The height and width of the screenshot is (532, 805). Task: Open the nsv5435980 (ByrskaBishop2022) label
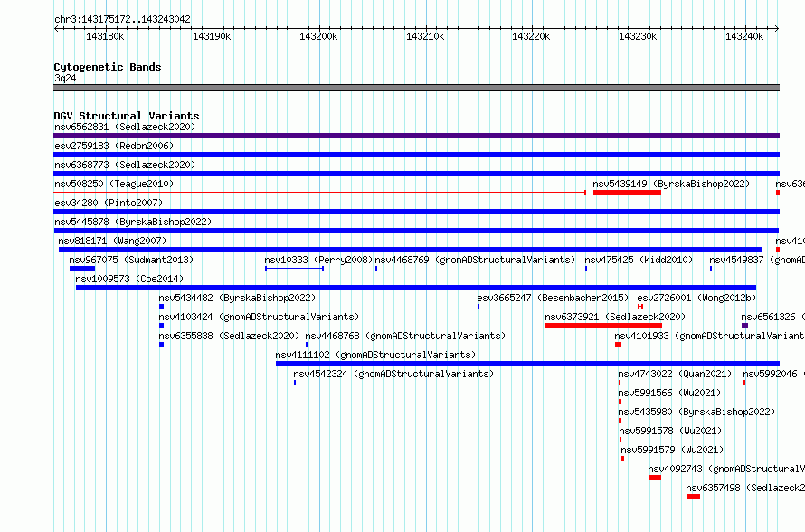[x=696, y=412]
